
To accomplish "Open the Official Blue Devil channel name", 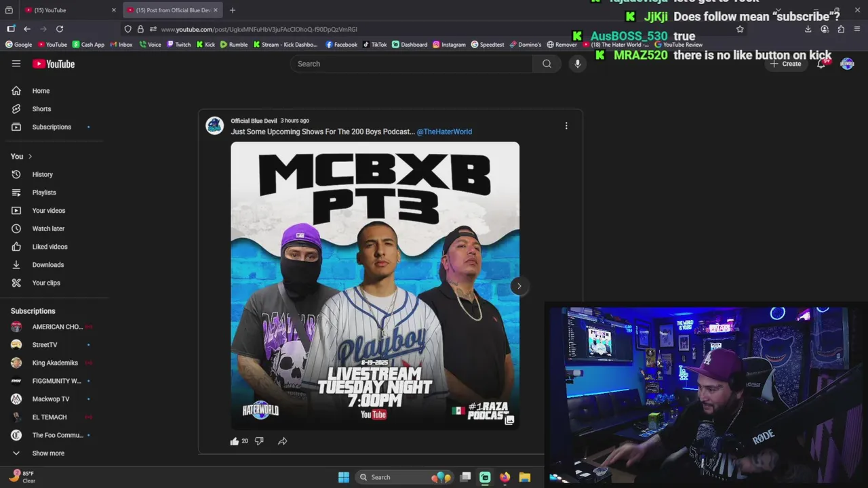I will click(x=254, y=121).
